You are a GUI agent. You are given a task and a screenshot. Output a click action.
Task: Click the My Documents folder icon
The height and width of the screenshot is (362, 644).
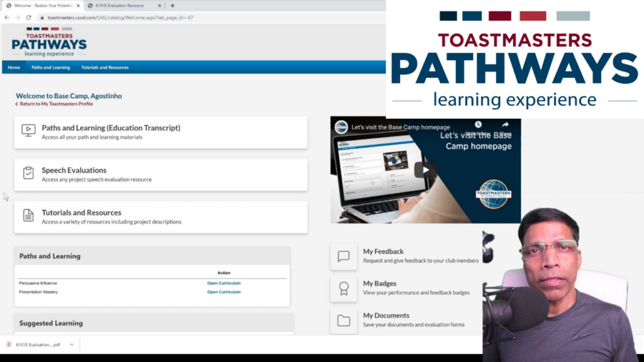tap(344, 321)
